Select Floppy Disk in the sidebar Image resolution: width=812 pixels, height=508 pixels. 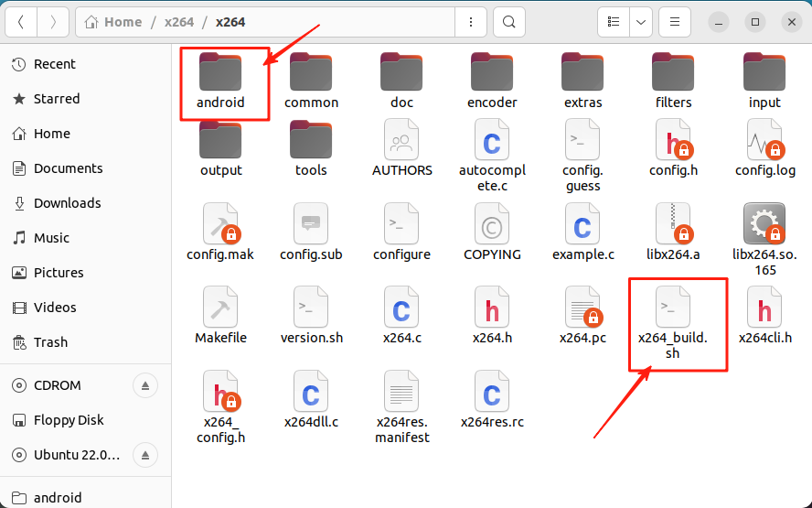(x=85, y=420)
